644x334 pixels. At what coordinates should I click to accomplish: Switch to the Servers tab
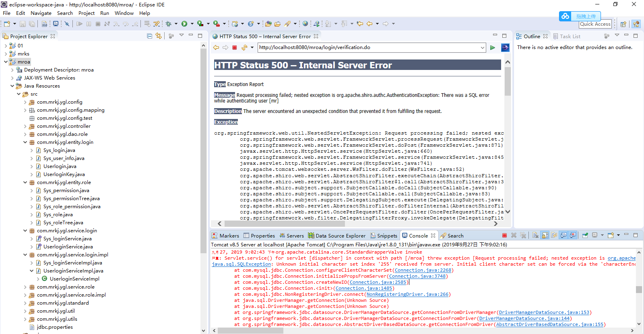tap(292, 236)
